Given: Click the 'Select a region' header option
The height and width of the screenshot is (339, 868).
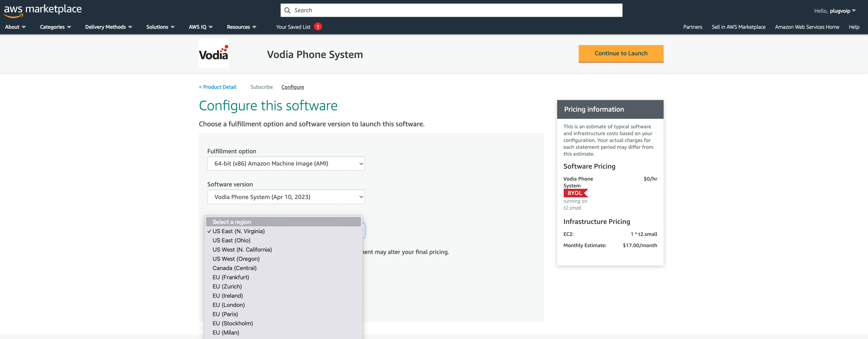Looking at the screenshot, I should (283, 222).
